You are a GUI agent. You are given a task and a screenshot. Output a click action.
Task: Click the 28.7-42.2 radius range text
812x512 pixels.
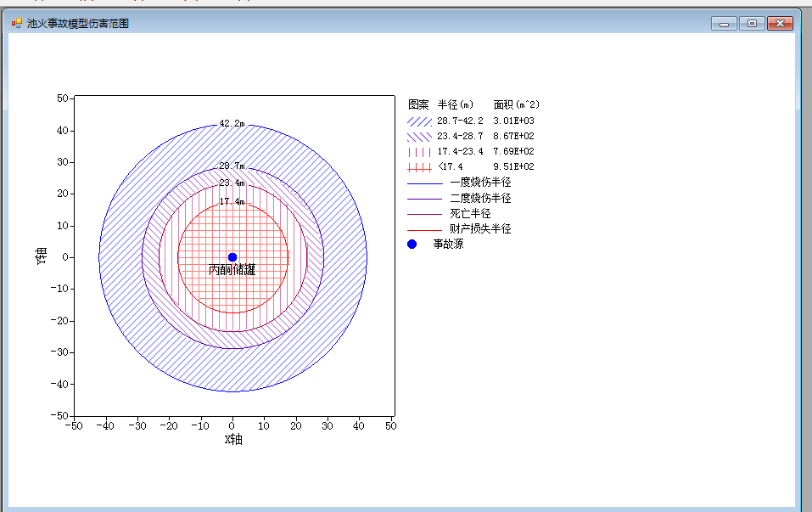[x=460, y=121]
